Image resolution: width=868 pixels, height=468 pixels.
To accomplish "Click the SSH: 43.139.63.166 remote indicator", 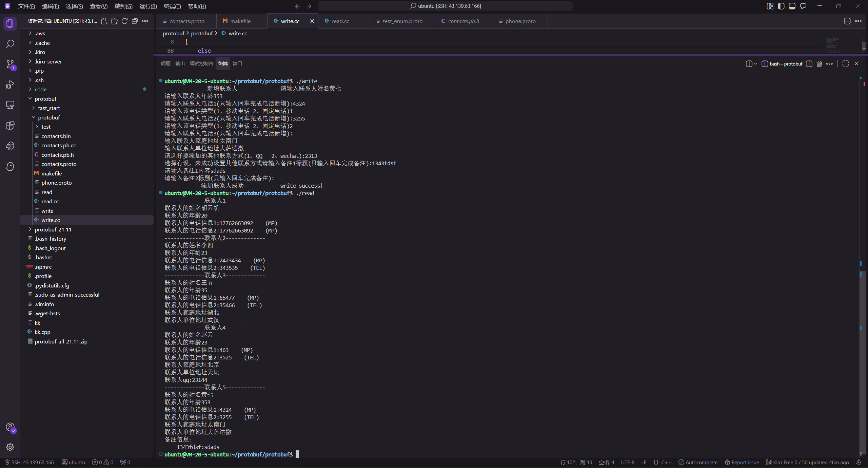I will [x=29, y=462].
